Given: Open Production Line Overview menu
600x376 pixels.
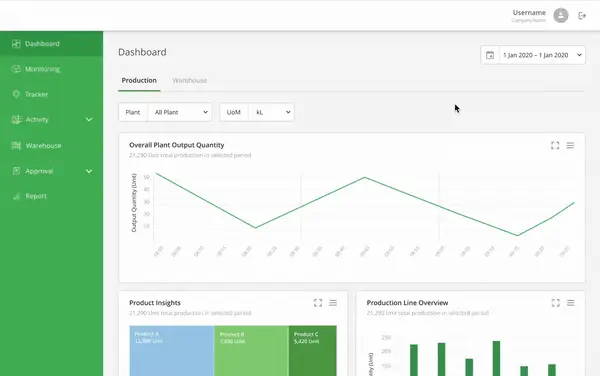Looking at the screenshot, I should point(571,303).
